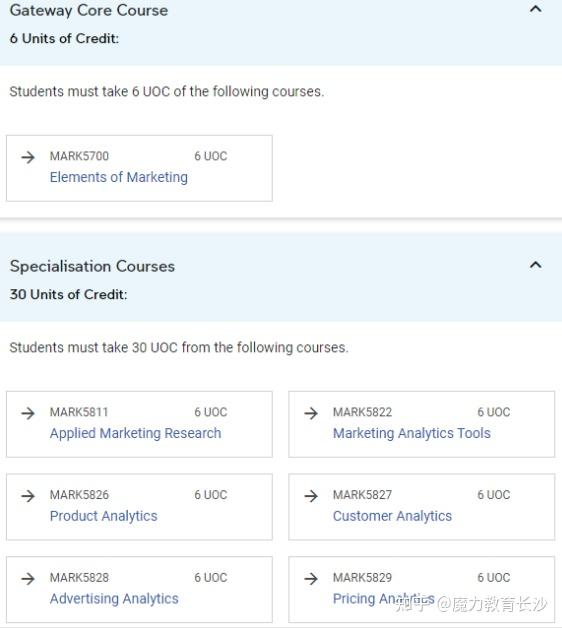This screenshot has width=562, height=628.
Task: Open the Advertising Analytics course link
Action: click(x=114, y=599)
